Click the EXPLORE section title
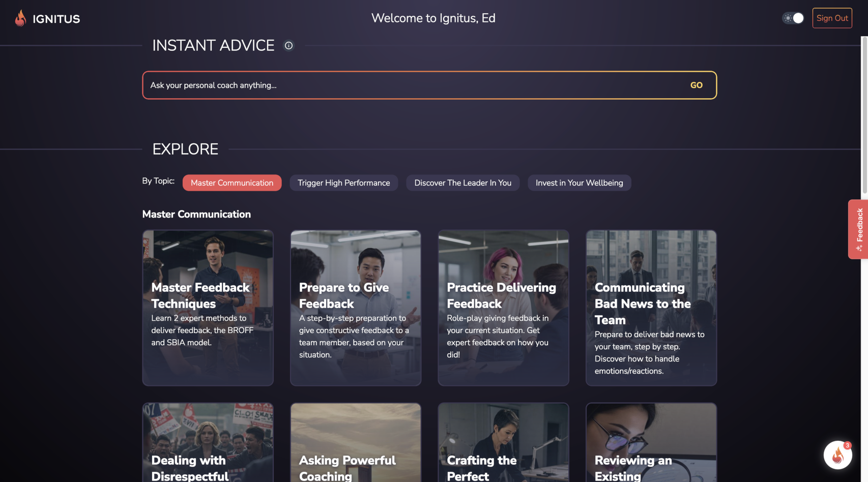Viewport: 868px width, 482px height. [185, 149]
